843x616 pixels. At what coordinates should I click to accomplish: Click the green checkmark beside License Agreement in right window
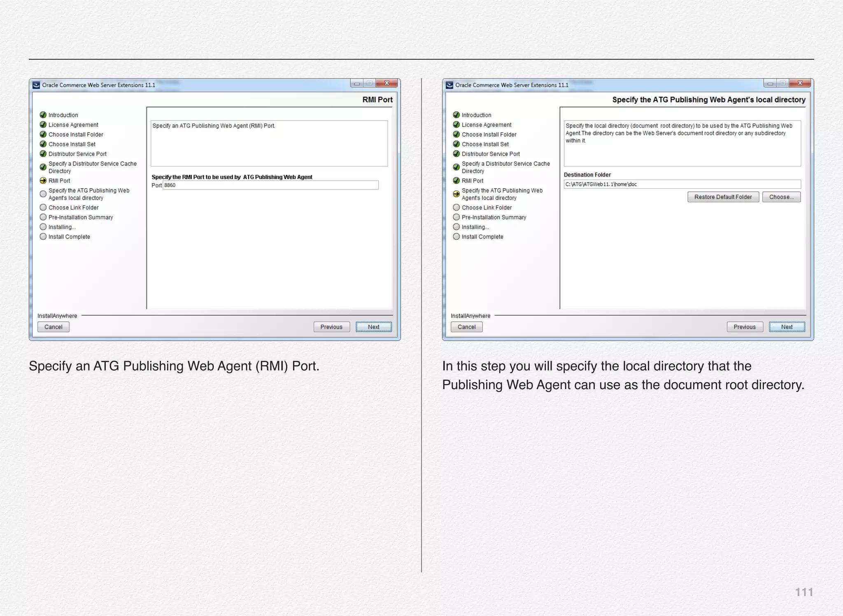456,125
